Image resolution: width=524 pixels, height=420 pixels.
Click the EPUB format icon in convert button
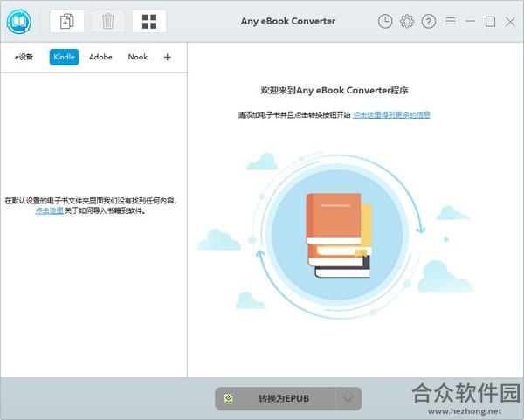click(x=229, y=398)
